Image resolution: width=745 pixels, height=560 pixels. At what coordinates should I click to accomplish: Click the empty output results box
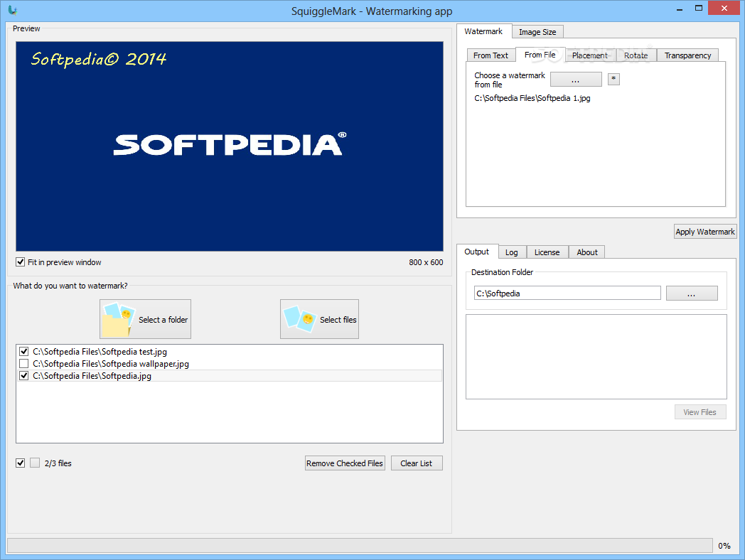pos(596,357)
